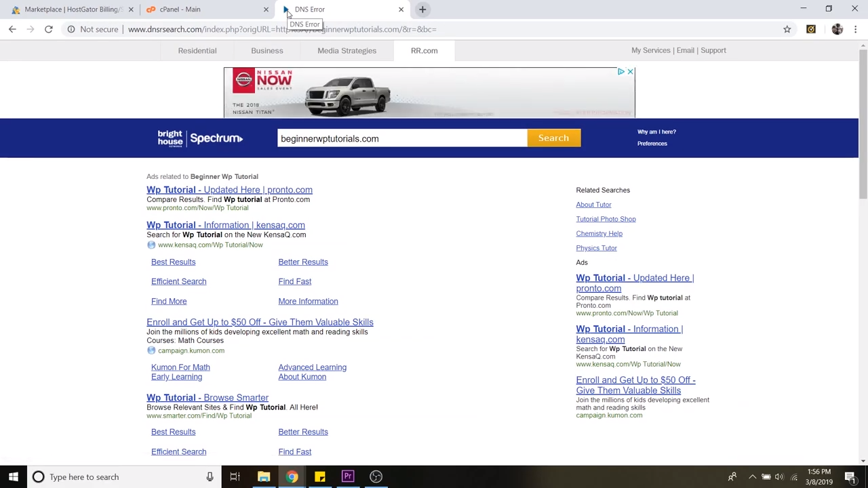The width and height of the screenshot is (868, 488).
Task: Open Adobe Premiere Pro from the taskbar
Action: click(347, 477)
